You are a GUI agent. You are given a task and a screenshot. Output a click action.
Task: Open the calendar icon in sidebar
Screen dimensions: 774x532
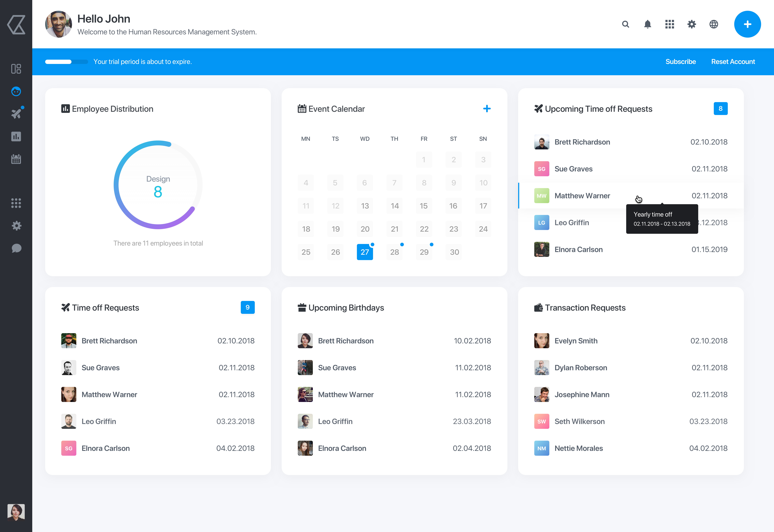16,159
